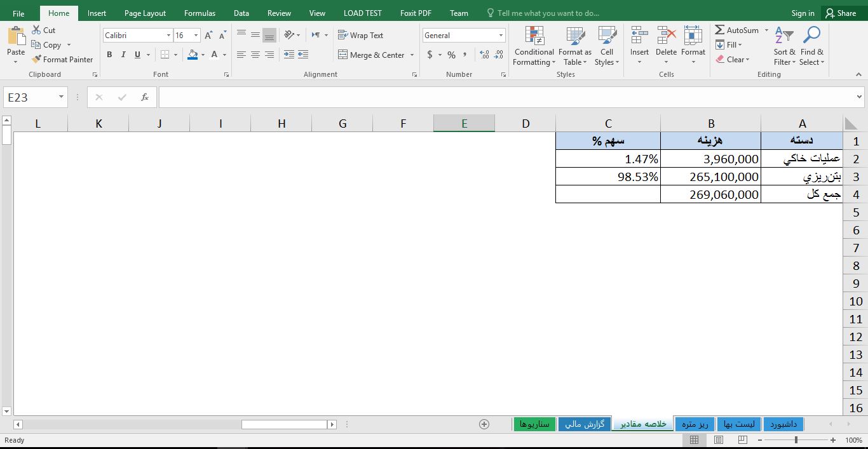This screenshot has width=868, height=449.
Task: Click the Share button
Action: (x=841, y=13)
